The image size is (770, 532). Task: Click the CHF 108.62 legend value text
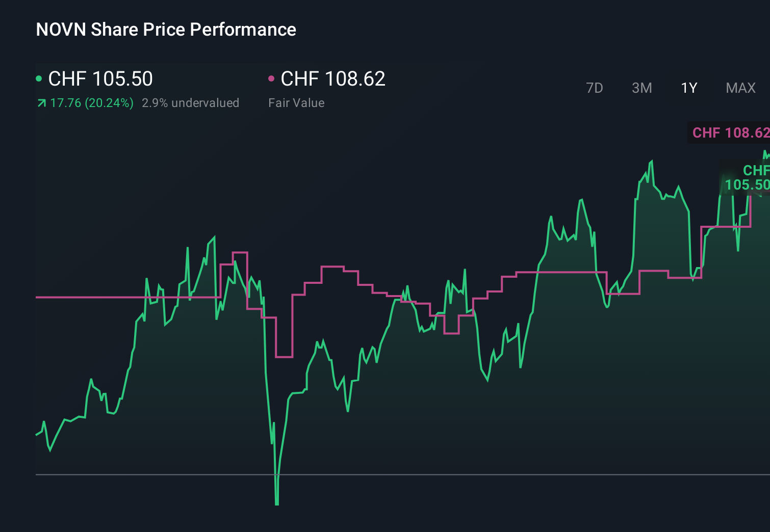(333, 78)
